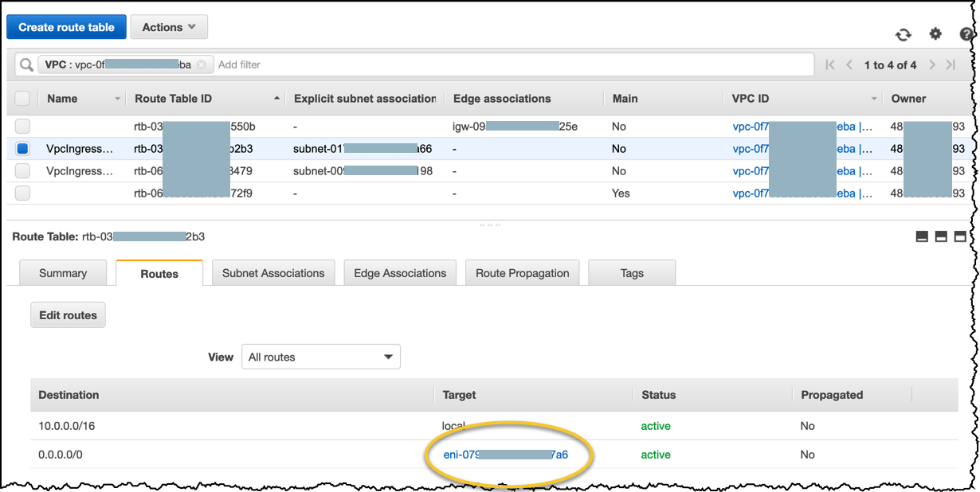The height and width of the screenshot is (492, 980).
Task: Open the settings gear icon
Action: [x=935, y=35]
